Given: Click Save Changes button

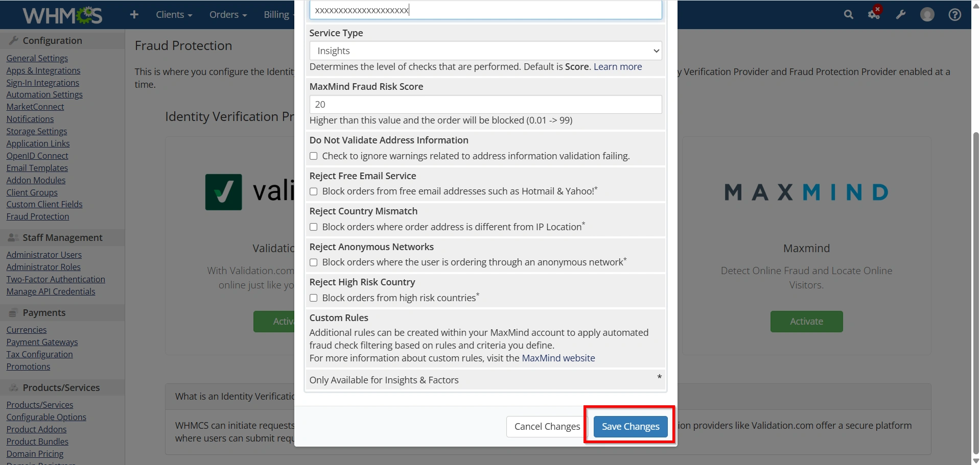Looking at the screenshot, I should point(631,427).
